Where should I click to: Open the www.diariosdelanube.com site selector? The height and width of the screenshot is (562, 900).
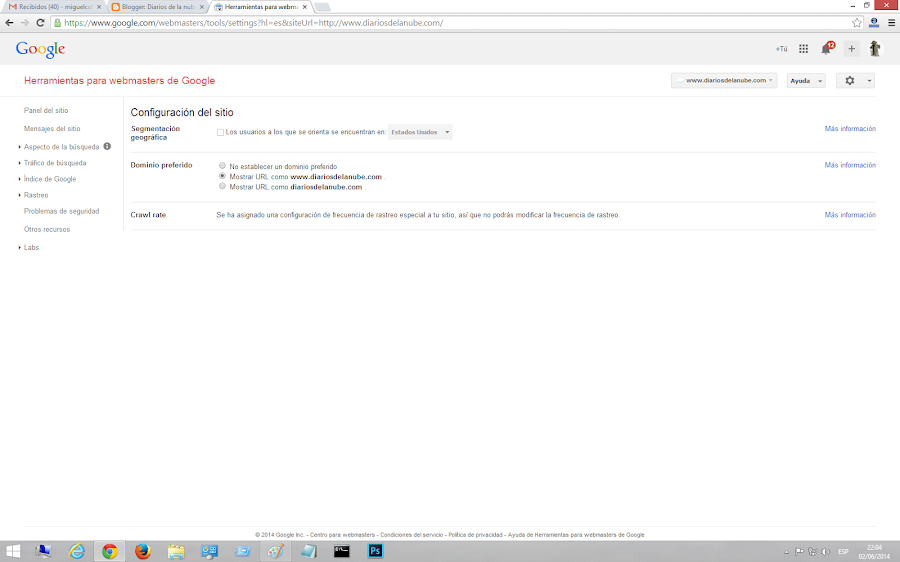pyautogui.click(x=724, y=80)
